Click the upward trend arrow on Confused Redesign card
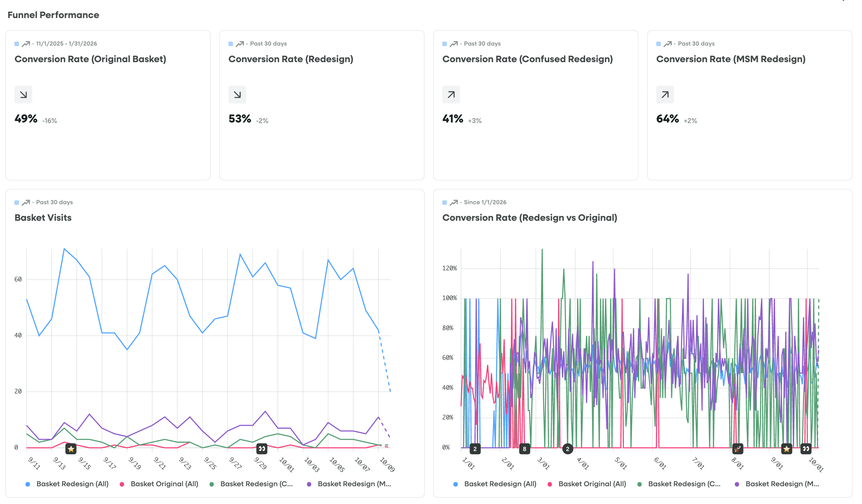The image size is (862, 504). [451, 95]
